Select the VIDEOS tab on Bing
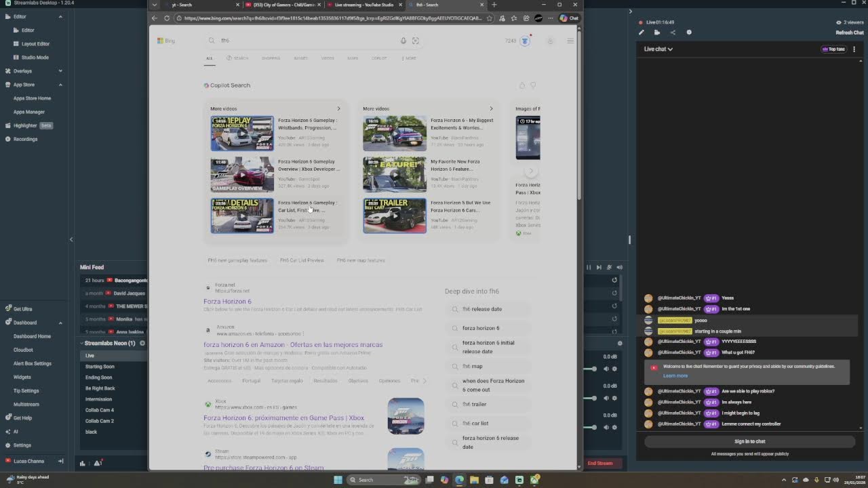Viewport: 868px width, 488px height. click(328, 58)
